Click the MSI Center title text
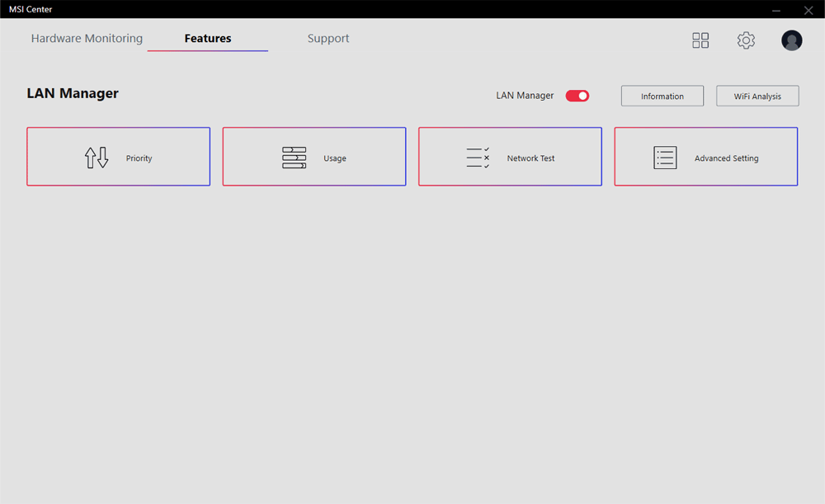825x504 pixels. [31, 9]
